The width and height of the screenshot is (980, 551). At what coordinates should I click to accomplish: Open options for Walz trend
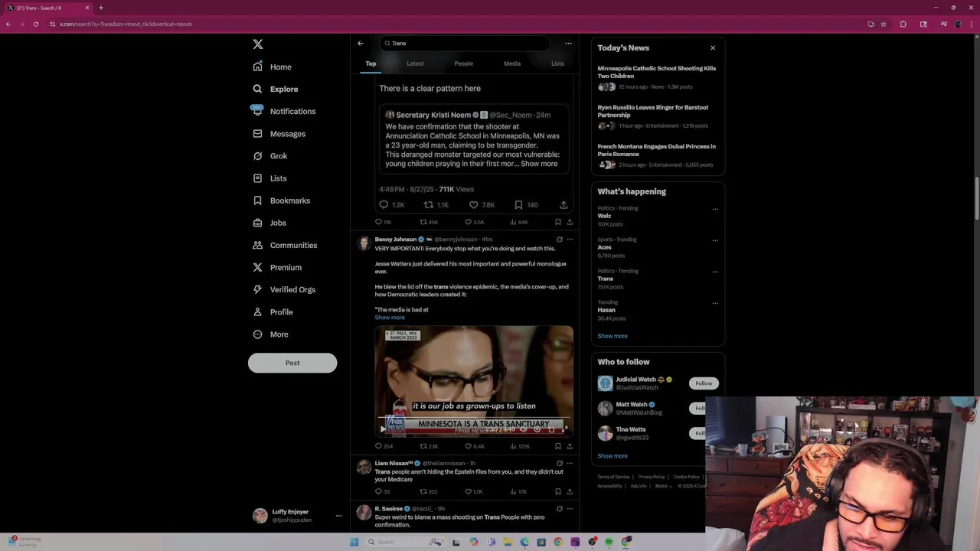point(715,209)
